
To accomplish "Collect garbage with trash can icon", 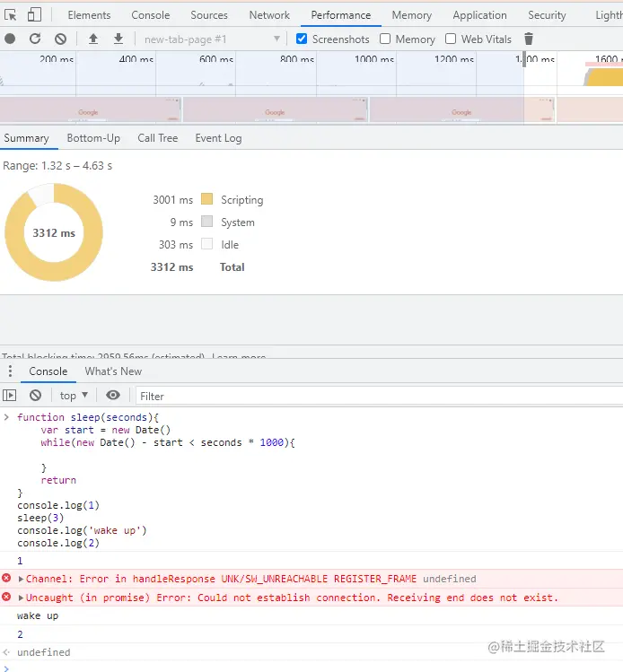I will (529, 39).
